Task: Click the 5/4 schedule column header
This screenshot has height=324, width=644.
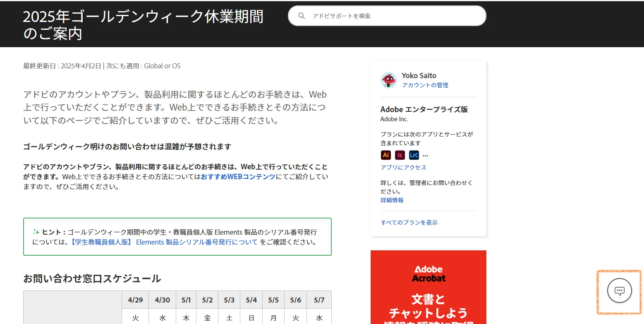Action: pyautogui.click(x=251, y=300)
